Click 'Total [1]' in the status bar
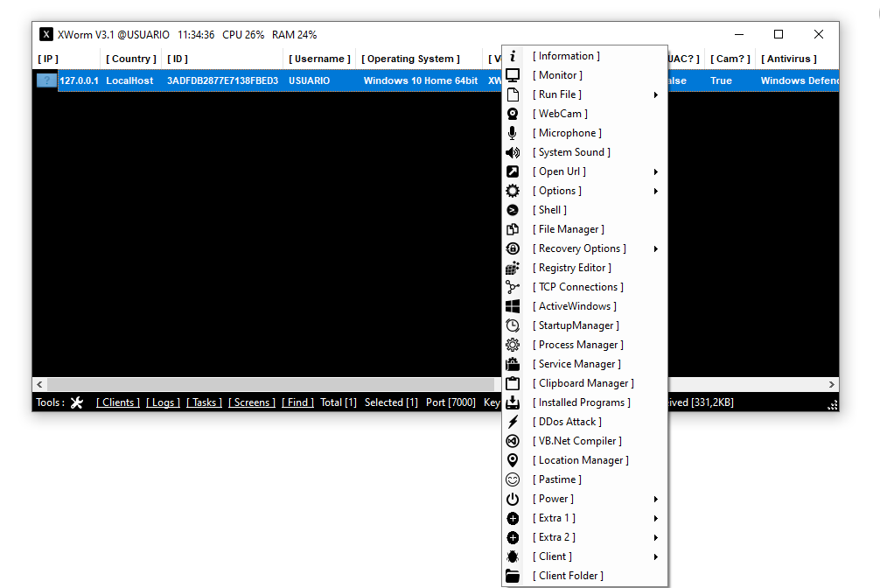 point(339,402)
